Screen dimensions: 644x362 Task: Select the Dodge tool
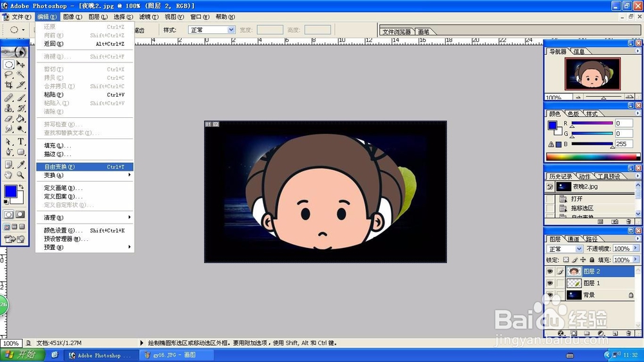pyautogui.click(x=21, y=129)
